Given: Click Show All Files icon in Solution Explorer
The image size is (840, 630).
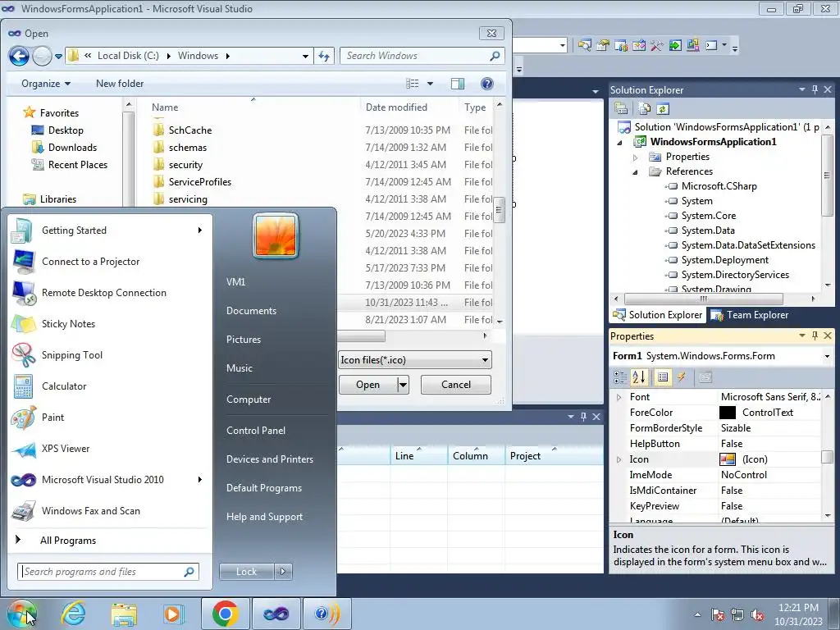Looking at the screenshot, I should [645, 109].
